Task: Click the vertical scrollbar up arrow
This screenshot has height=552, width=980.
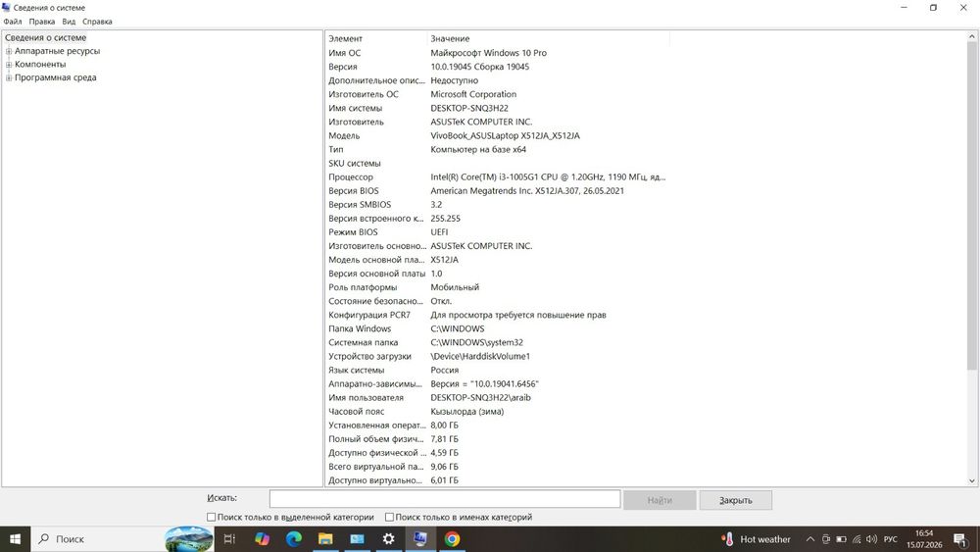Action: tap(972, 37)
